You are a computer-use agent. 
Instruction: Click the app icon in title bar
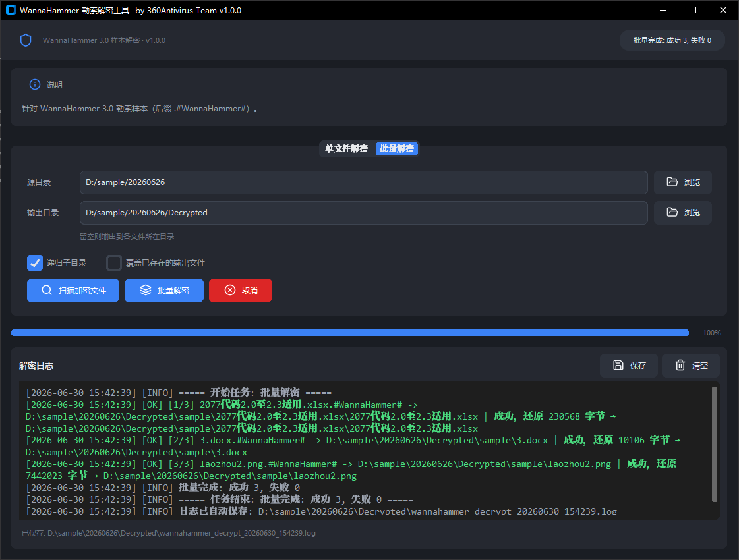(11, 10)
